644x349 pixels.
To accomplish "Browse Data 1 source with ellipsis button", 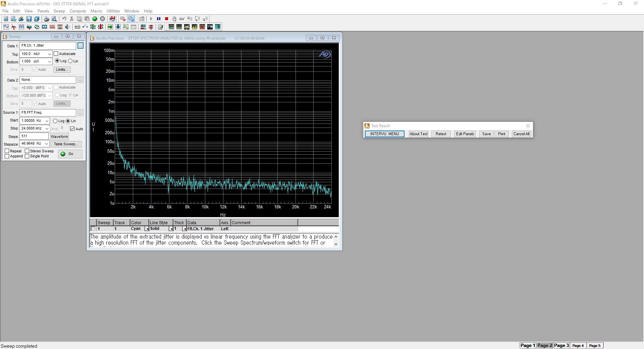I will pos(80,46).
